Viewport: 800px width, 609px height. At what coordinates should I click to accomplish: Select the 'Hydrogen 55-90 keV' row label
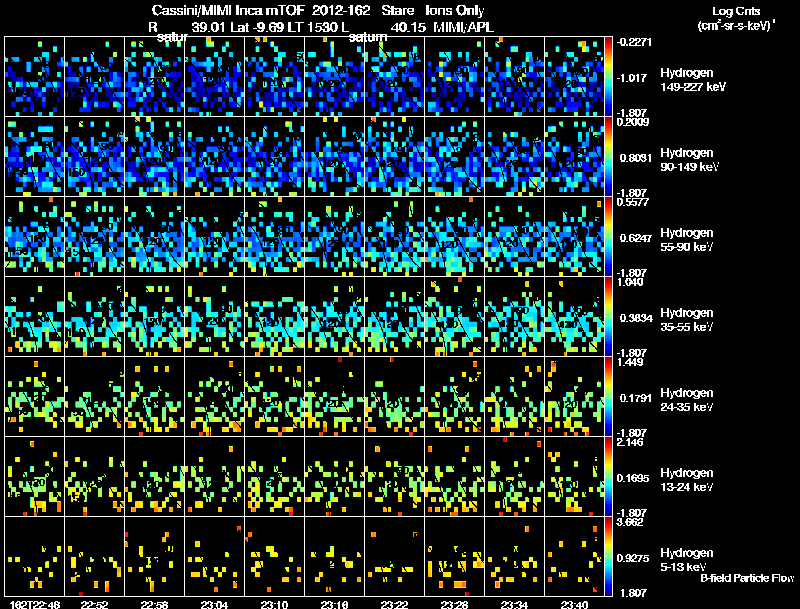687,240
